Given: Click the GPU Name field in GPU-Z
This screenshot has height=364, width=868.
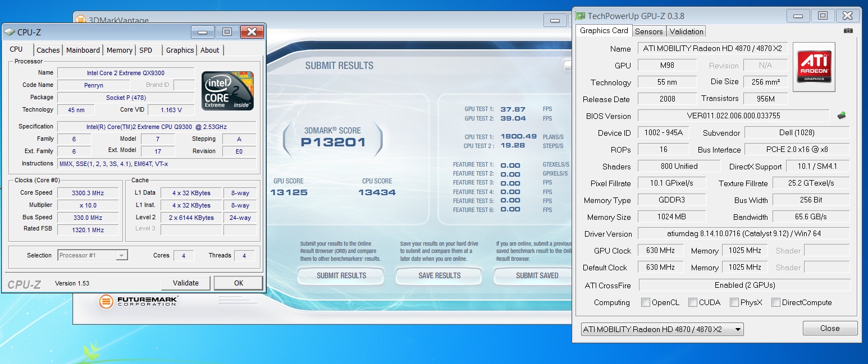Looking at the screenshot, I should [x=713, y=49].
